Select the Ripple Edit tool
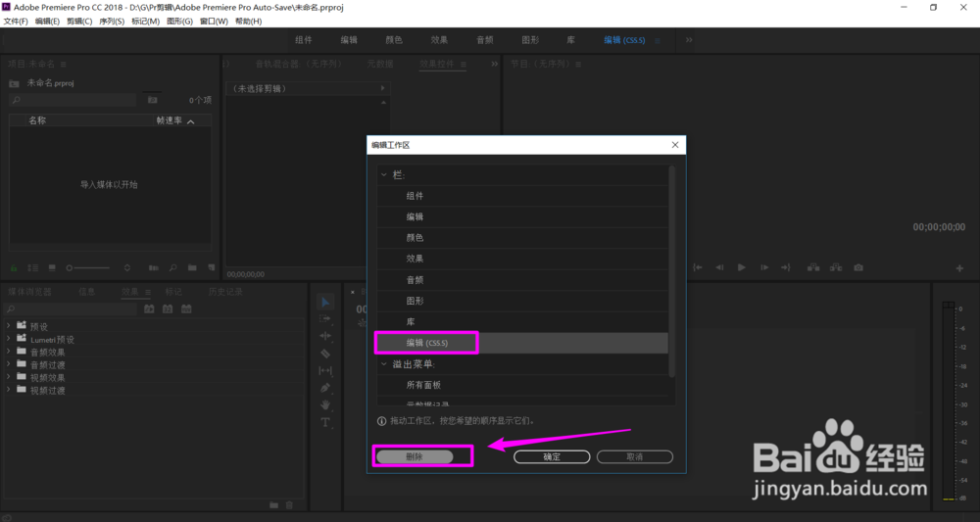Screen dimensions: 980x522 (325, 336)
